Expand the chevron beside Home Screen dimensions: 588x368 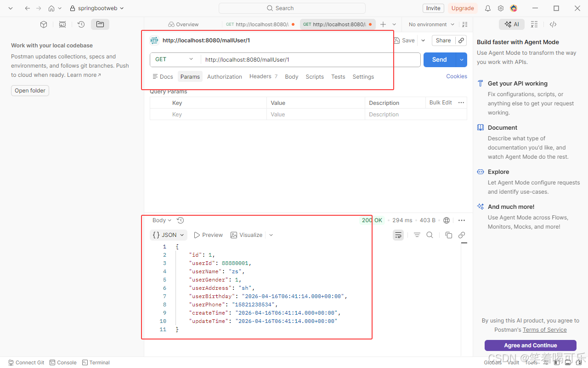click(x=60, y=8)
